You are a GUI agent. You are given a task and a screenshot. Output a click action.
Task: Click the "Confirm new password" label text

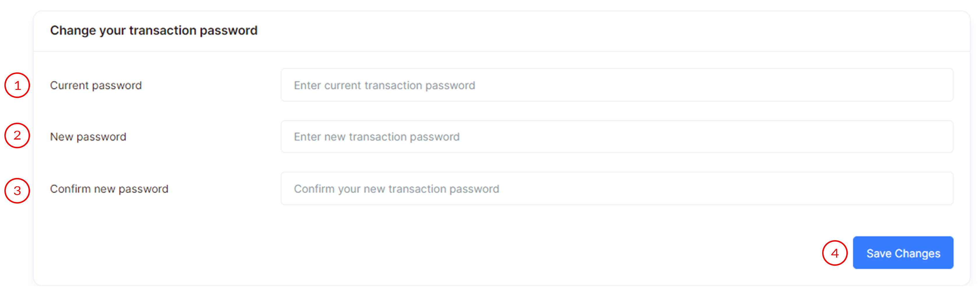click(x=109, y=189)
